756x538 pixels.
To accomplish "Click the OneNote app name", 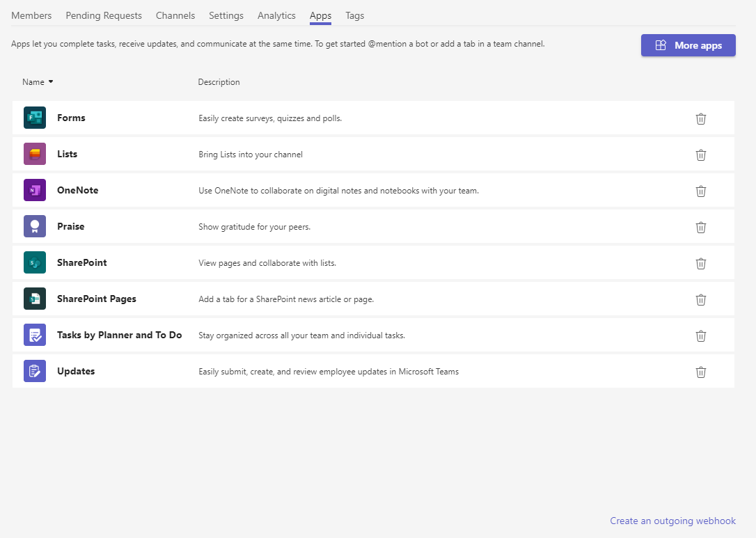I will click(x=78, y=190).
